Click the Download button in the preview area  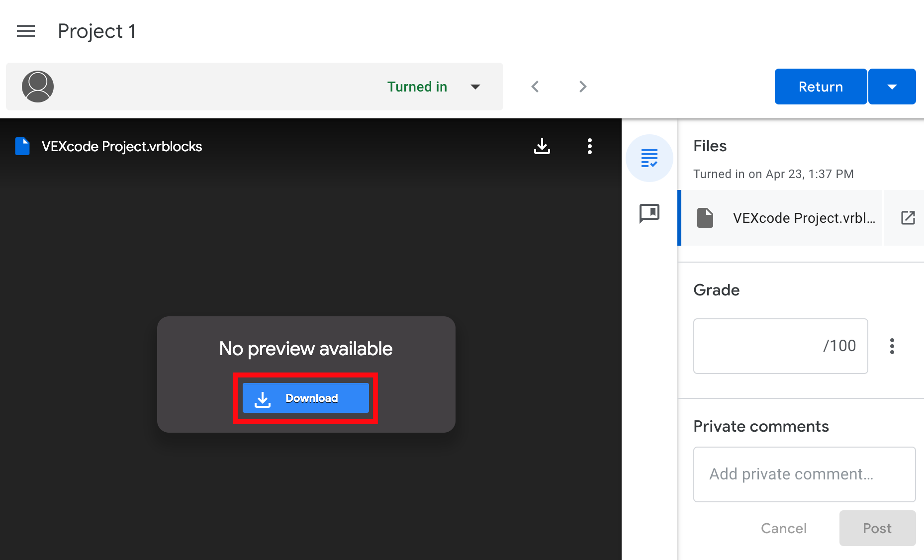(305, 397)
